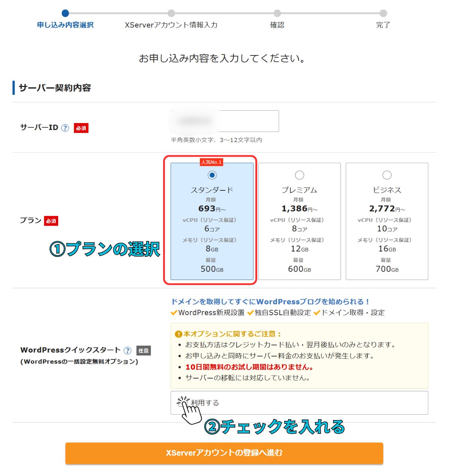This screenshot has width=450, height=476.
Task: Click the 12GB memory value
Action: coord(300,249)
